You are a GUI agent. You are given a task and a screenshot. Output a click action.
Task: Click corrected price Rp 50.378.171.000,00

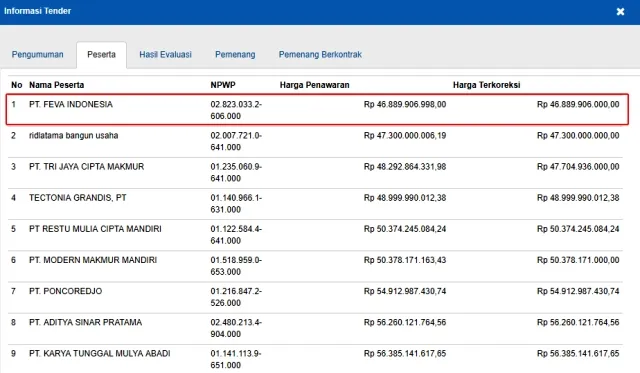coord(578,260)
